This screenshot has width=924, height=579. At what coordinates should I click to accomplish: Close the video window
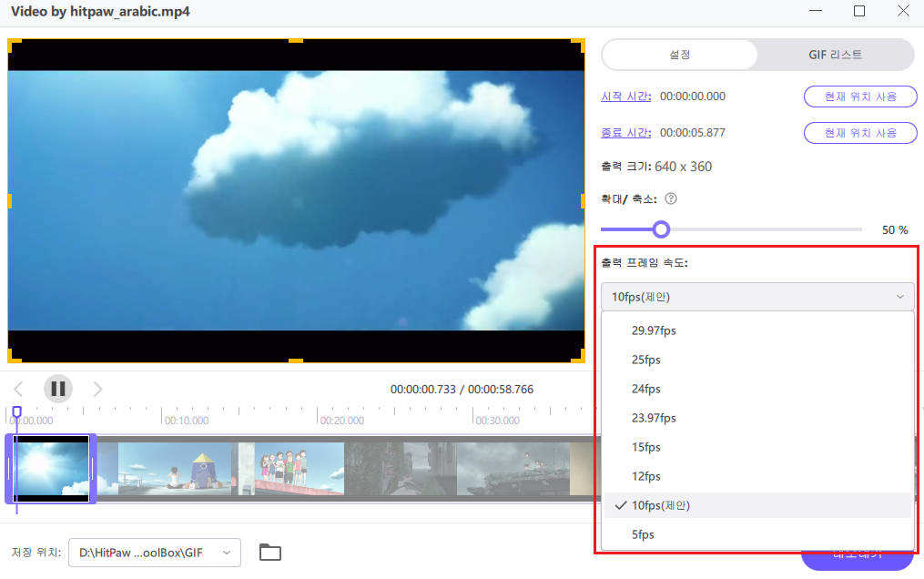tap(903, 11)
